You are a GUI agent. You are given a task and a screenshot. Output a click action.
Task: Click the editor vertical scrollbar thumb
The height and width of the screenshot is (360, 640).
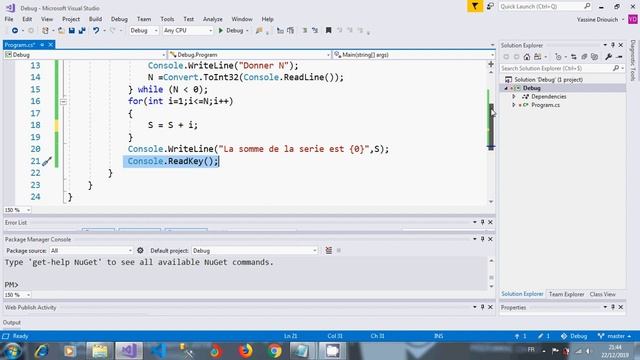coord(491,127)
